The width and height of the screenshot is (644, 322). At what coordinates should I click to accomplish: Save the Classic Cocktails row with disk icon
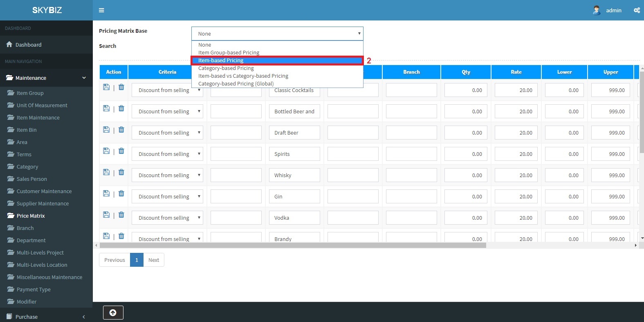point(106,87)
